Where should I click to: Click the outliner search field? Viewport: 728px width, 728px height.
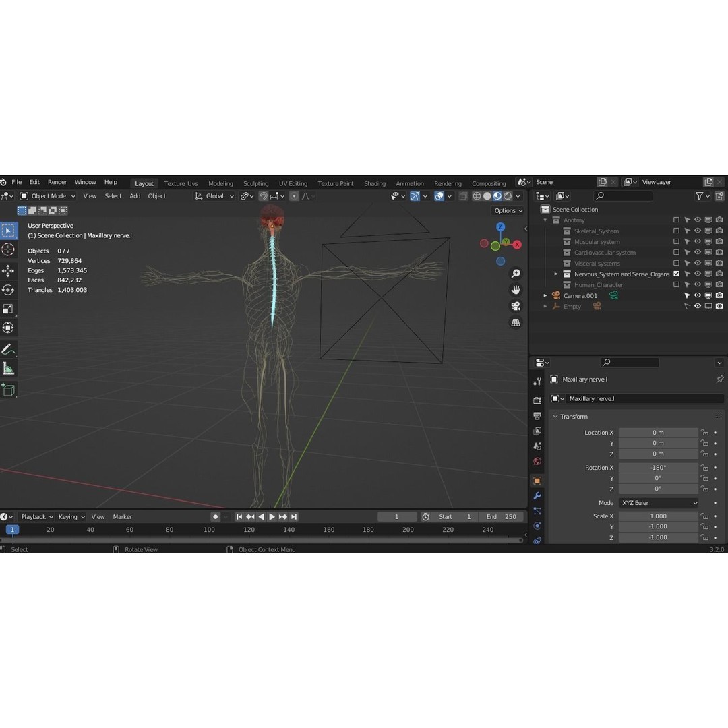(624, 195)
